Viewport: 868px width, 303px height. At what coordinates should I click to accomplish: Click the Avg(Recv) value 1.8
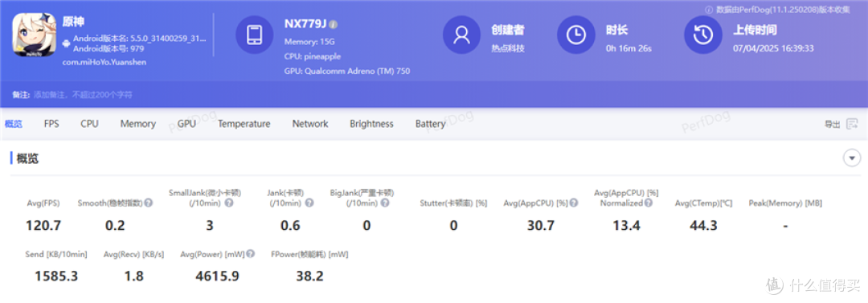[x=133, y=276]
